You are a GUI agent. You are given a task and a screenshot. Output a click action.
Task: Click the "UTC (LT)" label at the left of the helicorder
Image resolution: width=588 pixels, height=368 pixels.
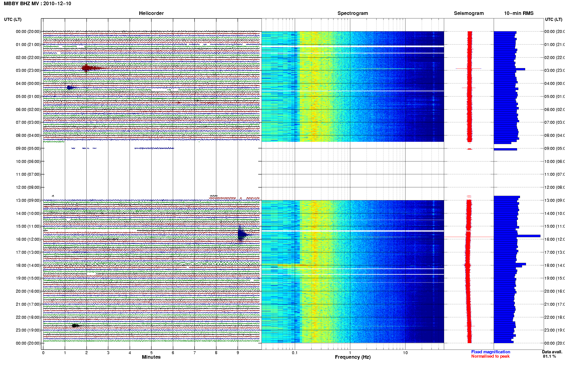pyautogui.click(x=13, y=19)
